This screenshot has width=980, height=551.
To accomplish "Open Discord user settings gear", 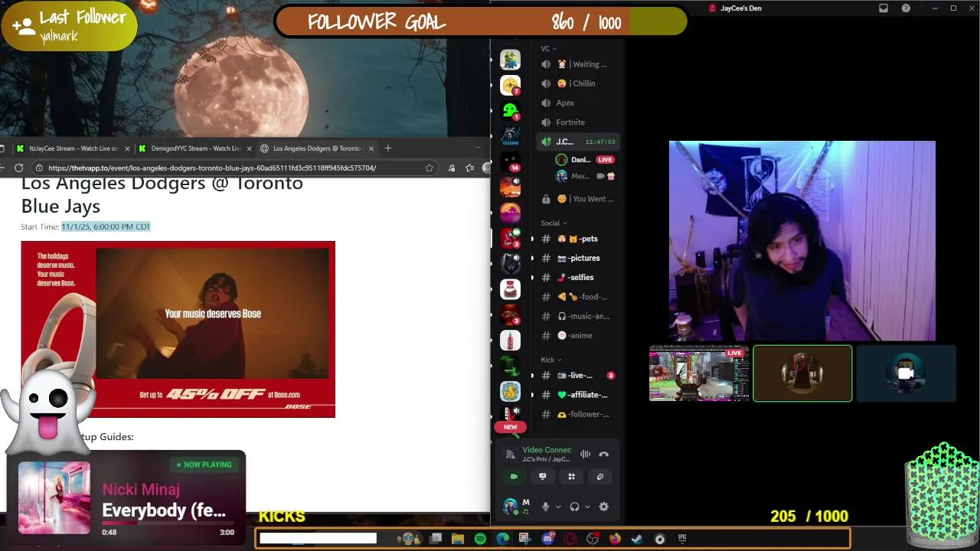I will coord(603,507).
